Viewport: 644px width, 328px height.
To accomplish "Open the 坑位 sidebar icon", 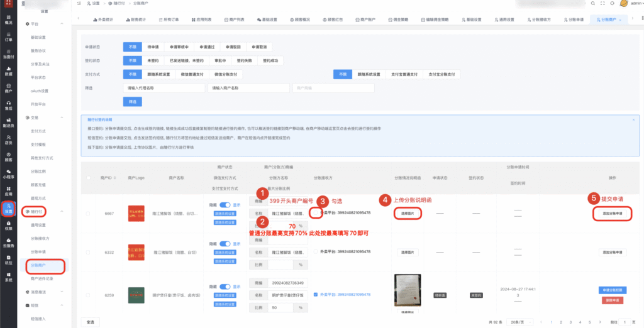I will pos(8,260).
